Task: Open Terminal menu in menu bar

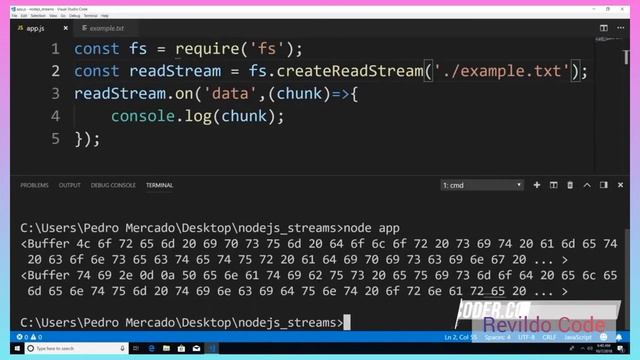Action: (91, 16)
